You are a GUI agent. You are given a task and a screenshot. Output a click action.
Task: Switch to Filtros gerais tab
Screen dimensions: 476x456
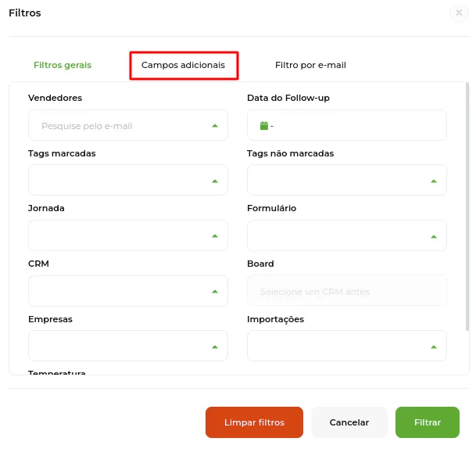coord(63,66)
